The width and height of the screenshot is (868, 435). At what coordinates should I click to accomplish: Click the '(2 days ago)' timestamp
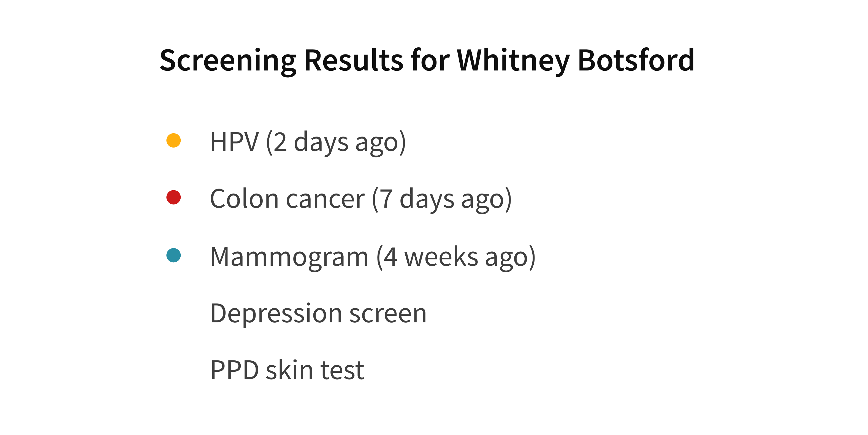pos(336,142)
